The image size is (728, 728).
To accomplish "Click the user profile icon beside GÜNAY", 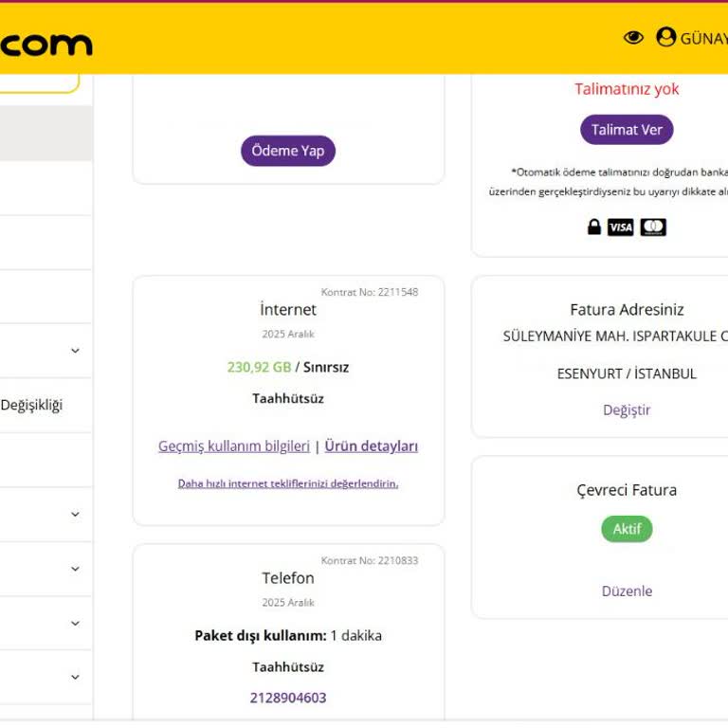I will tap(666, 38).
